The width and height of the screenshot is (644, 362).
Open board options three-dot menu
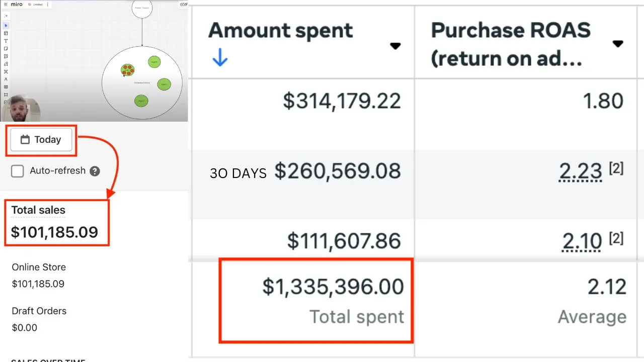click(48, 5)
